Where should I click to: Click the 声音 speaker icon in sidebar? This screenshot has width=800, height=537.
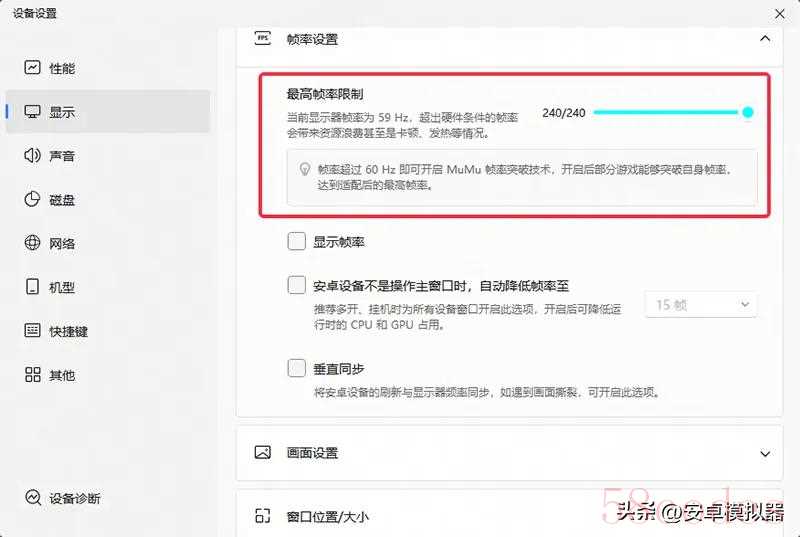(x=32, y=156)
